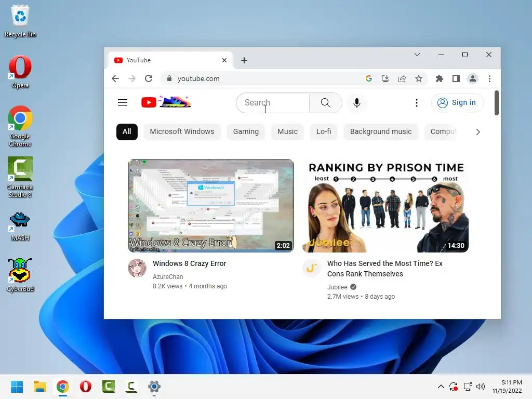Click the youtube.com address bar
532x399 pixels.
pos(264,79)
